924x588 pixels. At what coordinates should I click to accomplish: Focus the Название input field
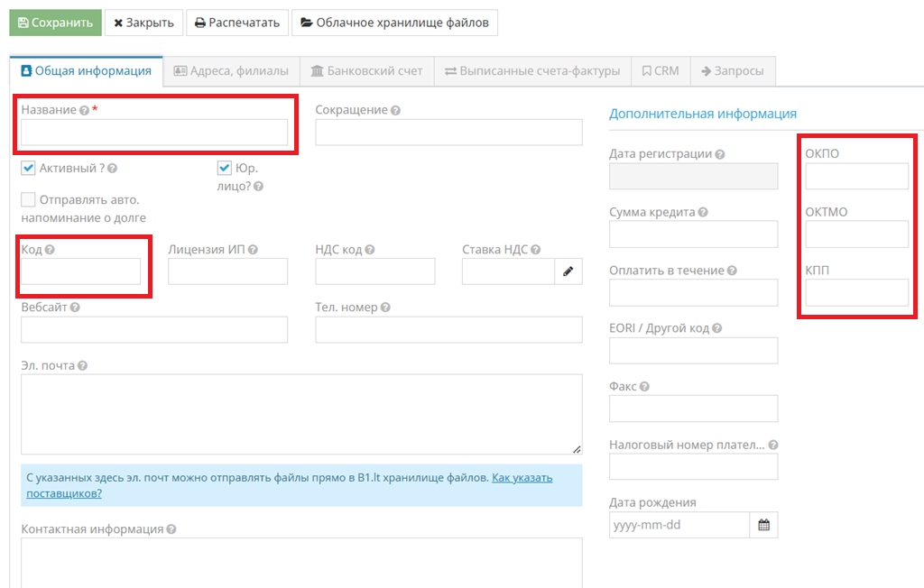pos(154,133)
